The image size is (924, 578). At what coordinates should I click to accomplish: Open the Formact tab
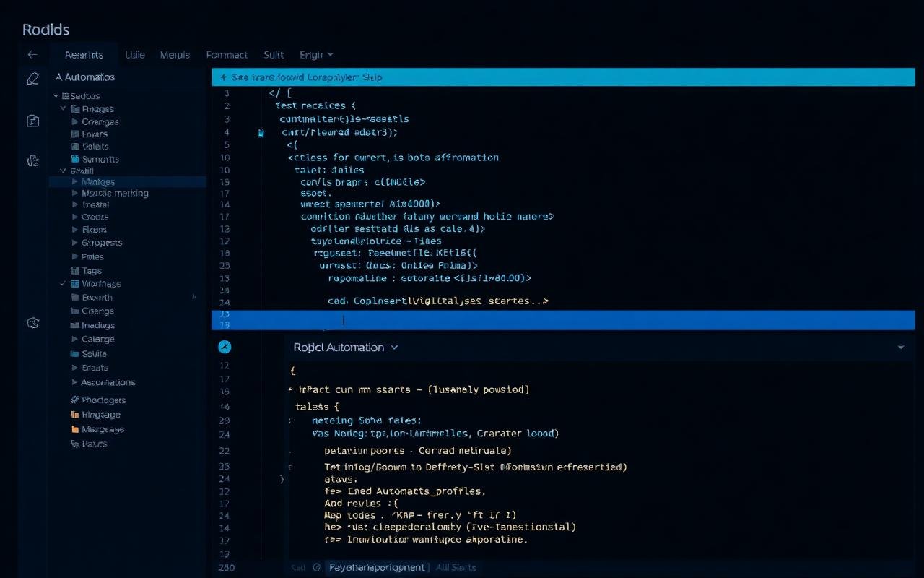227,54
